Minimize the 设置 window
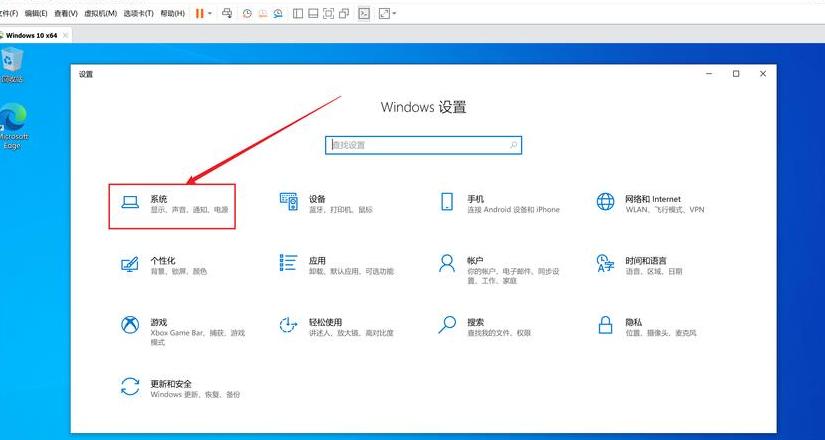 [710, 74]
